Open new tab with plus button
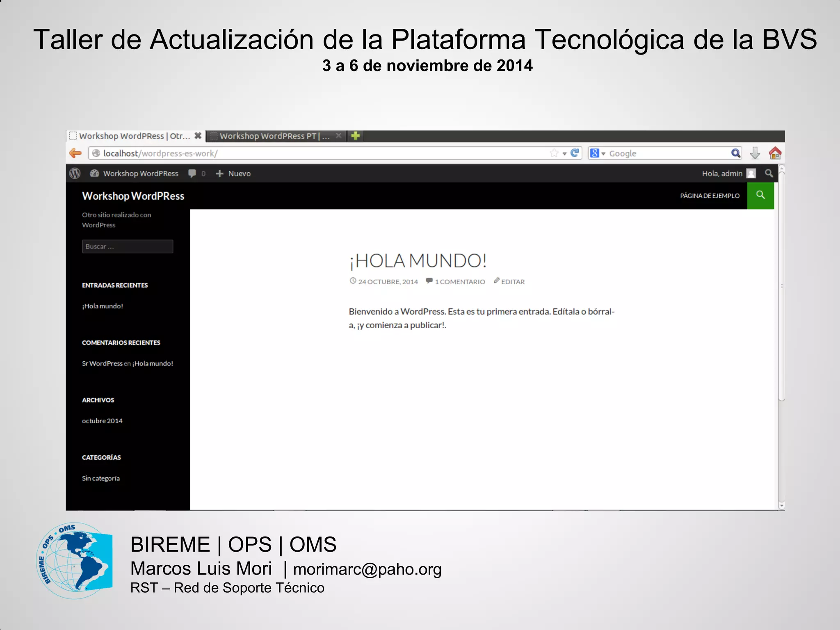 (356, 136)
